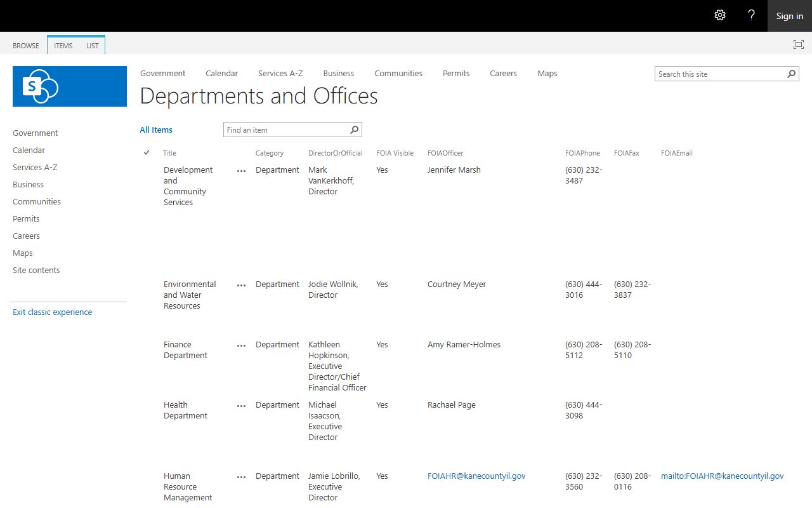Sort by the FOIA Visible column header

point(395,153)
